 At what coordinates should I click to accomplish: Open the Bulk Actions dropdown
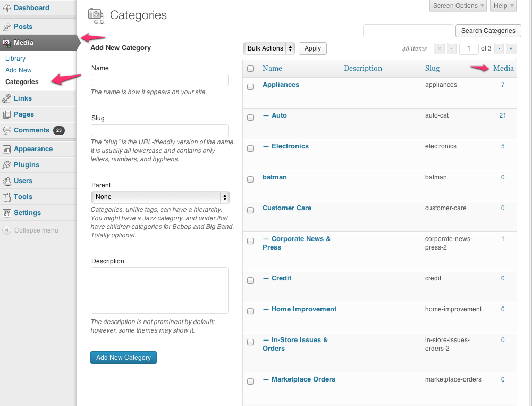click(x=269, y=48)
